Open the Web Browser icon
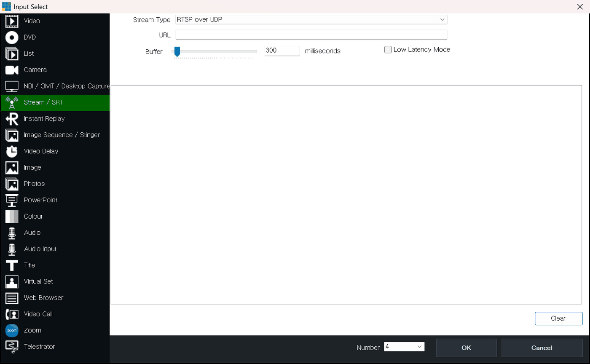 [x=12, y=298]
